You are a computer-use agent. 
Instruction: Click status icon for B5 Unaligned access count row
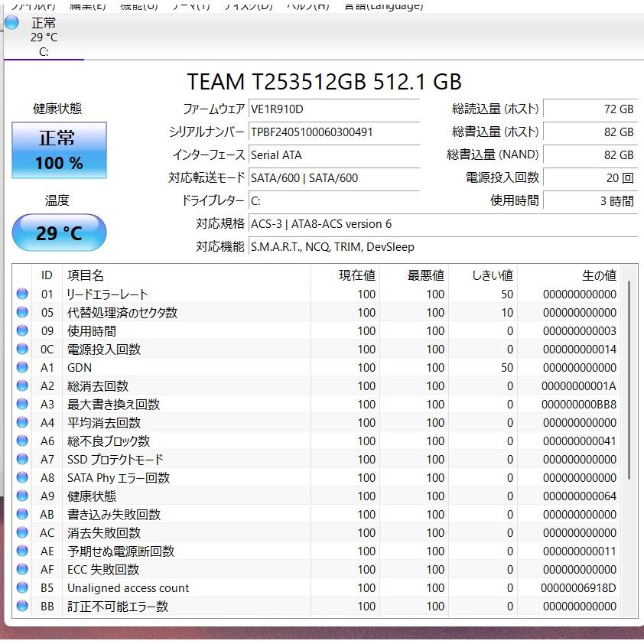22,587
